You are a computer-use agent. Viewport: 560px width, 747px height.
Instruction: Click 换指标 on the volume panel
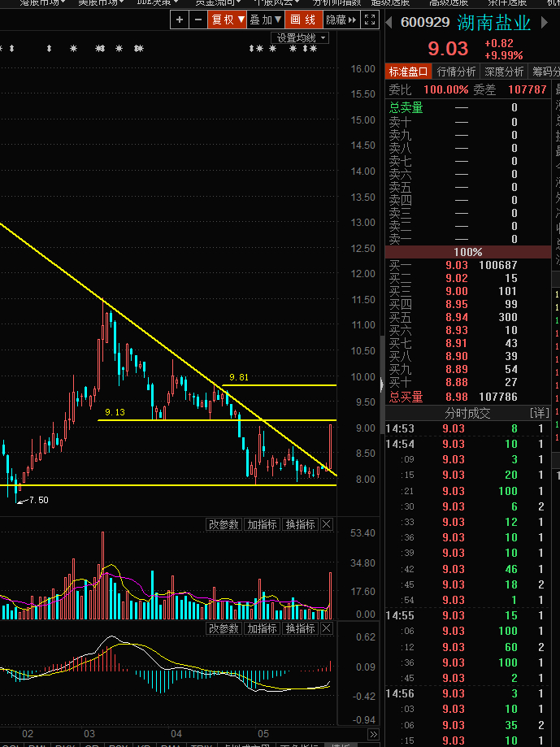(x=300, y=524)
